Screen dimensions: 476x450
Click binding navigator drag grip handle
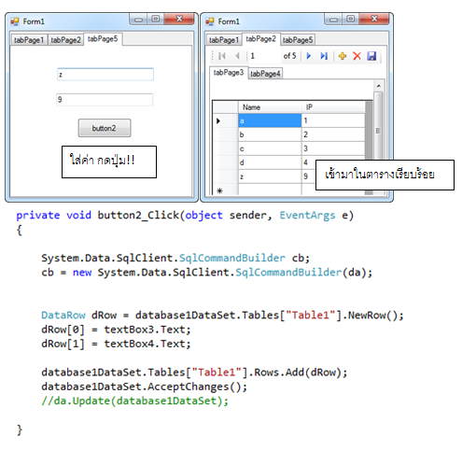tap(213, 56)
